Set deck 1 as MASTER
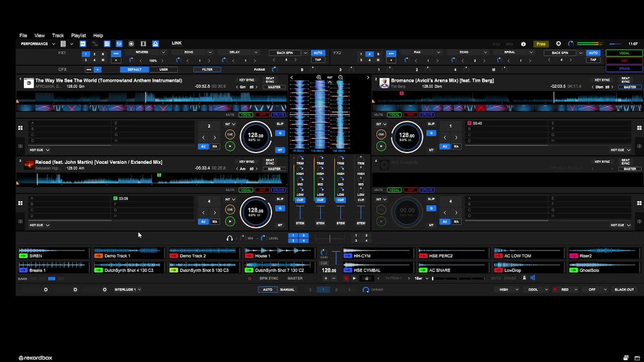The height and width of the screenshot is (362, 644). tap(274, 87)
